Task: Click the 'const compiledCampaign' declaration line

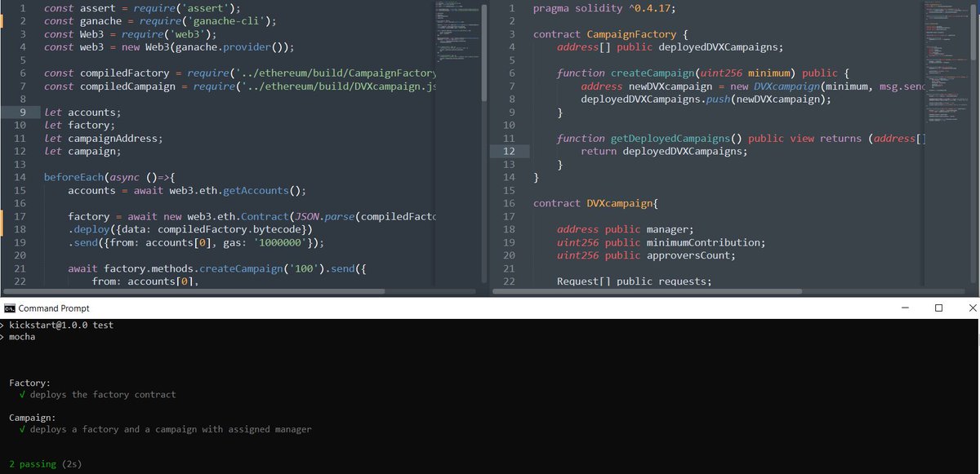Action: click(239, 86)
